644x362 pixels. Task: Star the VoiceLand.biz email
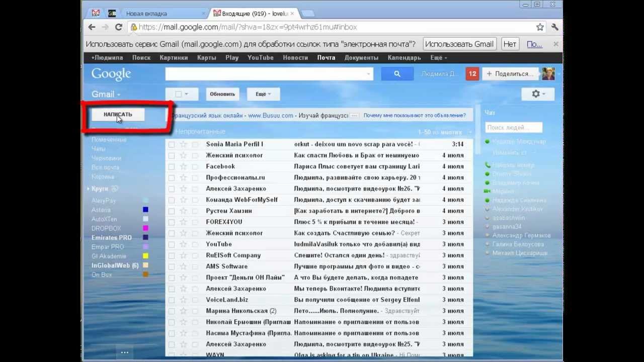pyautogui.click(x=183, y=300)
